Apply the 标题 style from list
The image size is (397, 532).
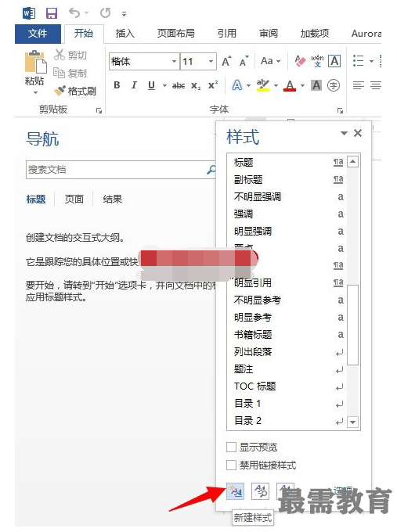287,163
